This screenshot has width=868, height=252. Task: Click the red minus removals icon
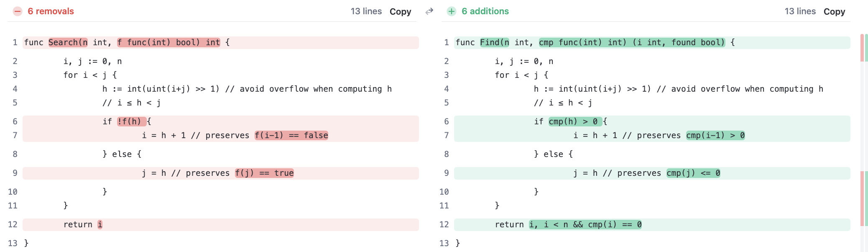click(x=17, y=11)
